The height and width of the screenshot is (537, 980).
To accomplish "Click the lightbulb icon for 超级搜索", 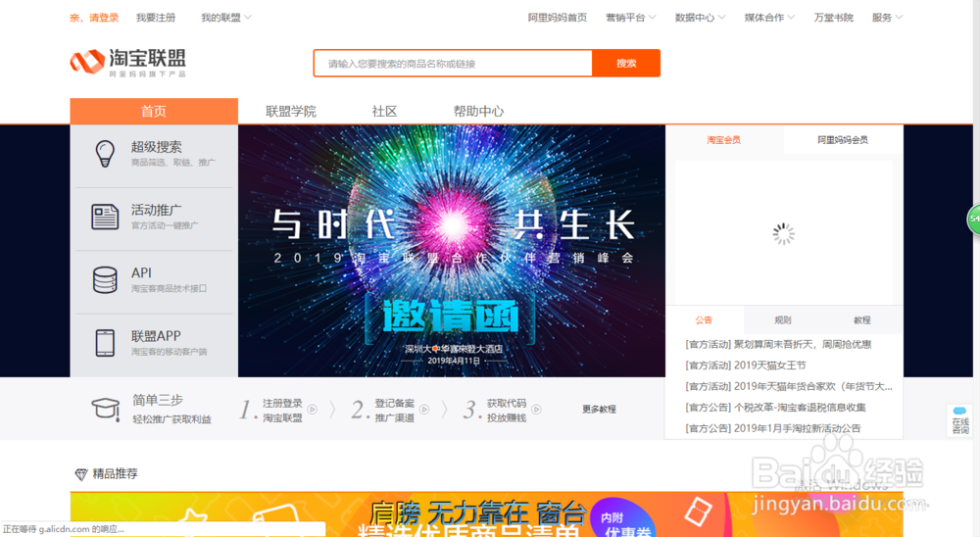I will pos(105,154).
